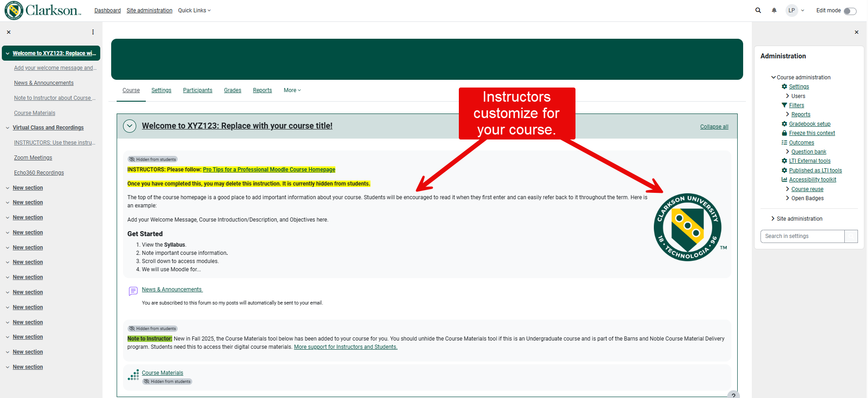
Task: Go to Dashboard in top navigation
Action: (x=108, y=10)
